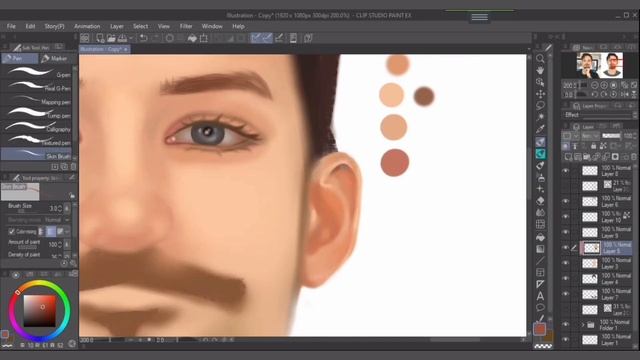
Task: Select the Text tool (A icon)
Action: [540, 296]
